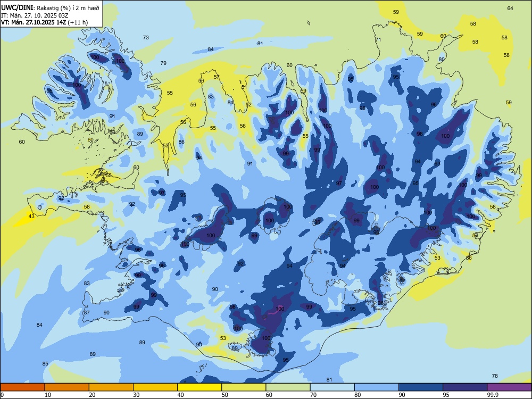Image resolution: width=532 pixels, height=399 pixels.
Task: Click the dark orange 0–10 legend swatch
Action: (22, 387)
